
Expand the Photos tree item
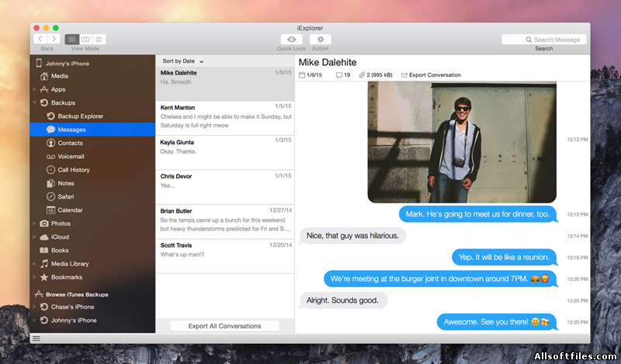34,224
